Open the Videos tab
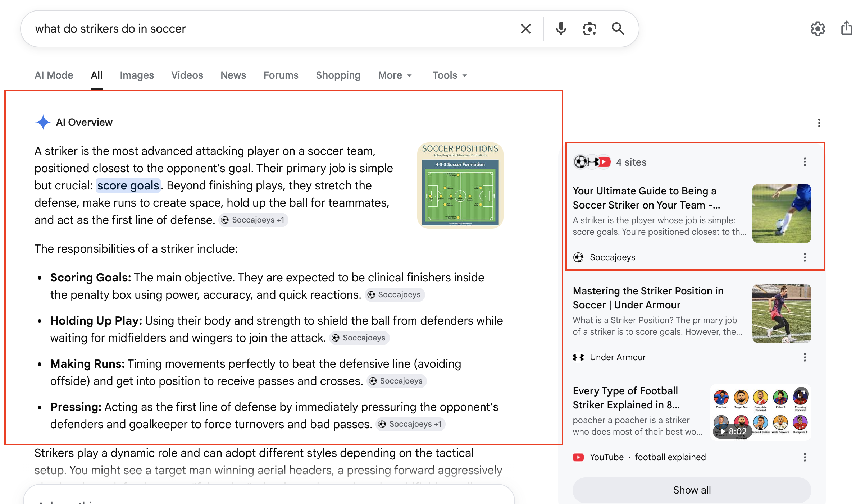Screen dimensions: 856x504 pos(187,75)
